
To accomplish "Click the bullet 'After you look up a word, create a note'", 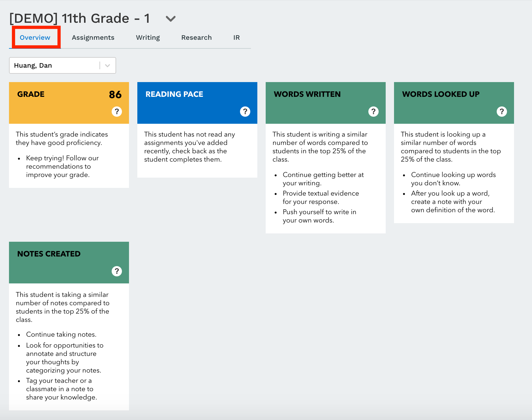I will [453, 202].
